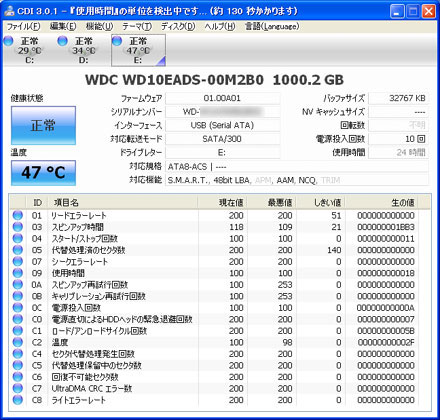Open the 機能(U) menu
Viewport: 440px width, 420px height.
[99, 26]
